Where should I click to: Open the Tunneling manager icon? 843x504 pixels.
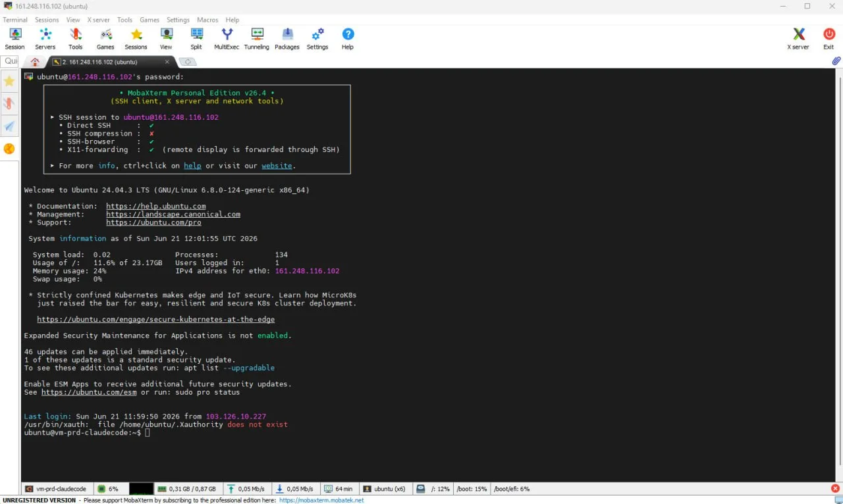[257, 39]
